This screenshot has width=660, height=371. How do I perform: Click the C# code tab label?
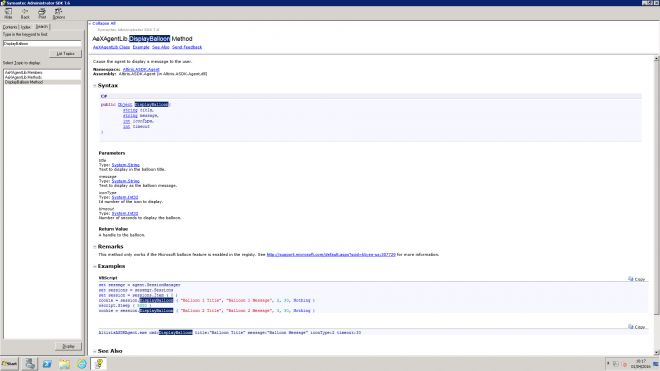(x=104, y=96)
